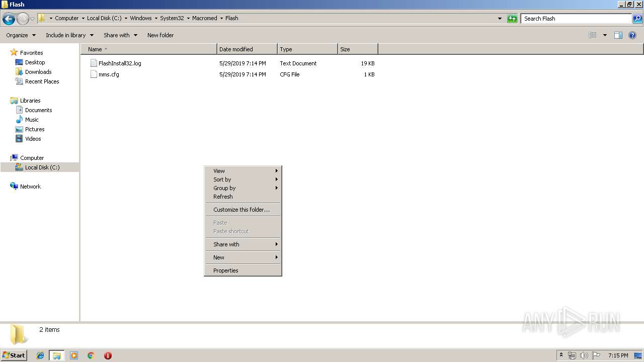Expand the dropdown arrow after System32 breadcrumb
Image resolution: width=644 pixels, height=362 pixels.
click(x=188, y=18)
